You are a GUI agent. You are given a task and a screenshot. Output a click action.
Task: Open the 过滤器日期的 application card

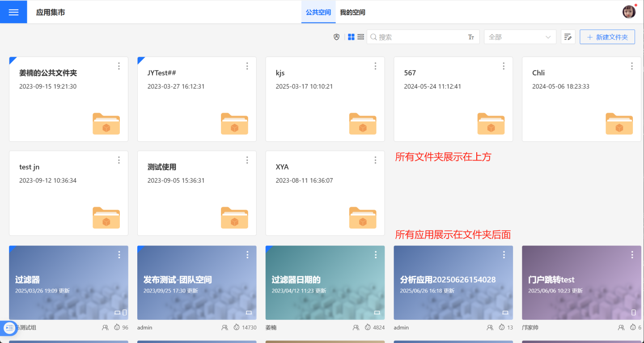click(x=325, y=282)
